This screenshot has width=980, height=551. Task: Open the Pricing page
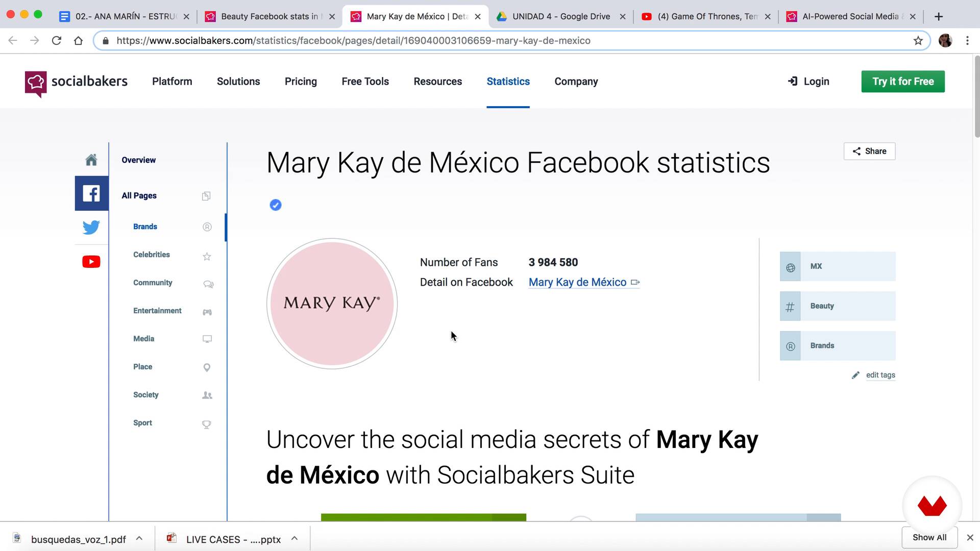(x=301, y=82)
